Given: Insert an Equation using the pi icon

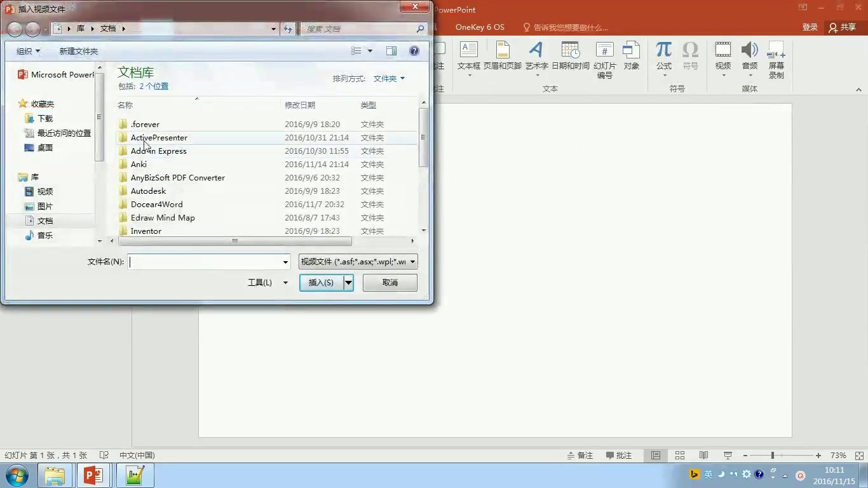Looking at the screenshot, I should 663,50.
